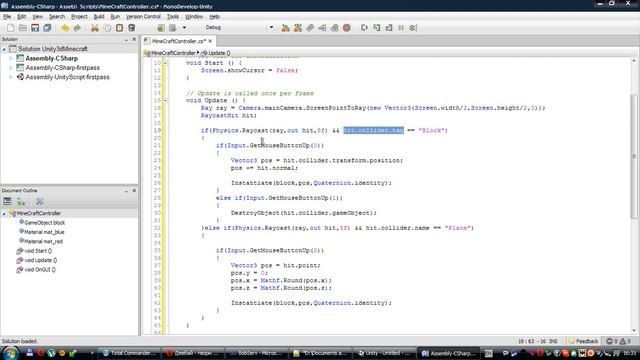
Task: Open the Update() member breadcrumb selector
Action: [216, 53]
